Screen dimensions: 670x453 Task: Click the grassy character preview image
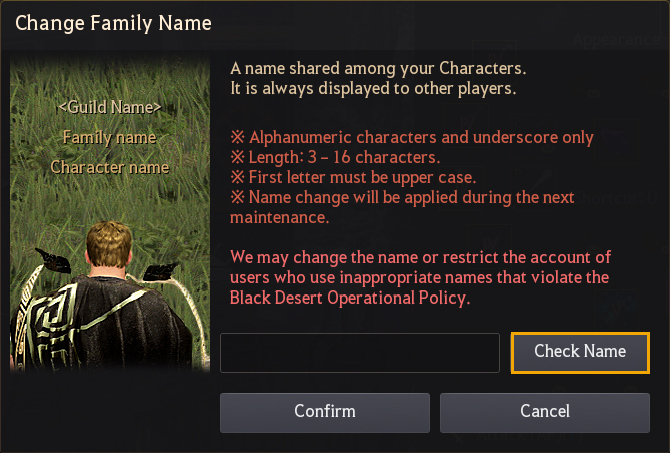click(x=110, y=214)
